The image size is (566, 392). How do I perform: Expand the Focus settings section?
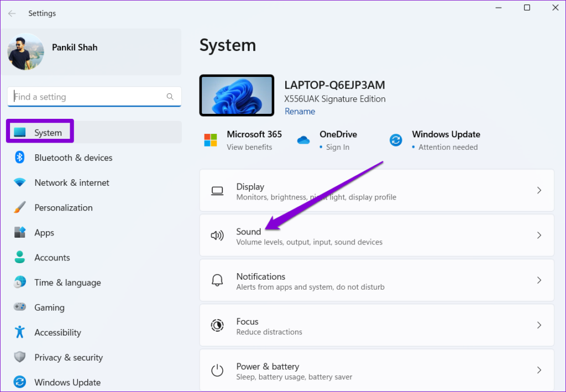tap(376, 325)
